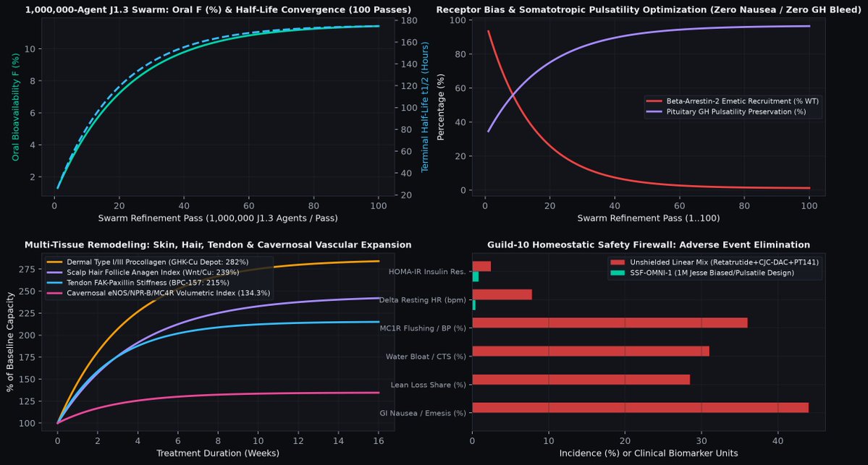Click legend entry "Unshielded Linear Mix (Retatrutide+CJC-DAC+PT141)"
The image size is (868, 465).
724,262
